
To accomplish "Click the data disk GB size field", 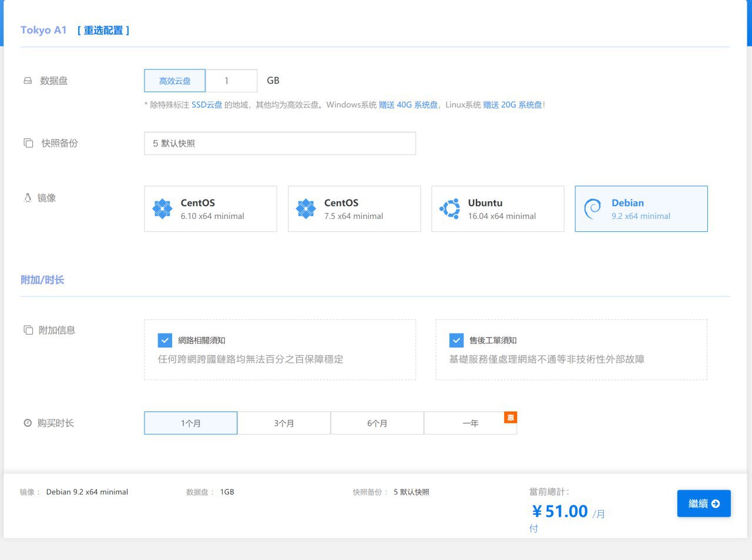I will [x=232, y=81].
